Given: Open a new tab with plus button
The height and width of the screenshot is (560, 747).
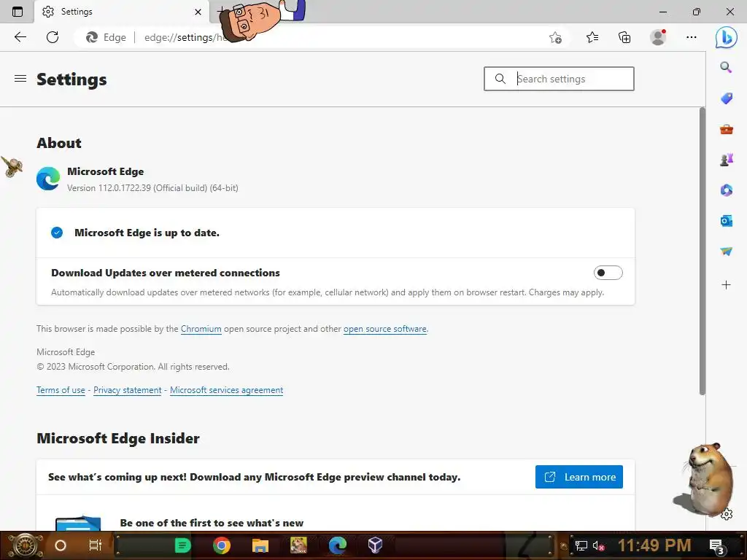Looking at the screenshot, I should (220, 10).
